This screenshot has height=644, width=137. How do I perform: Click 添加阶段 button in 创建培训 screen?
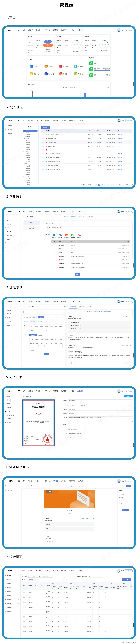[x=32, y=228]
